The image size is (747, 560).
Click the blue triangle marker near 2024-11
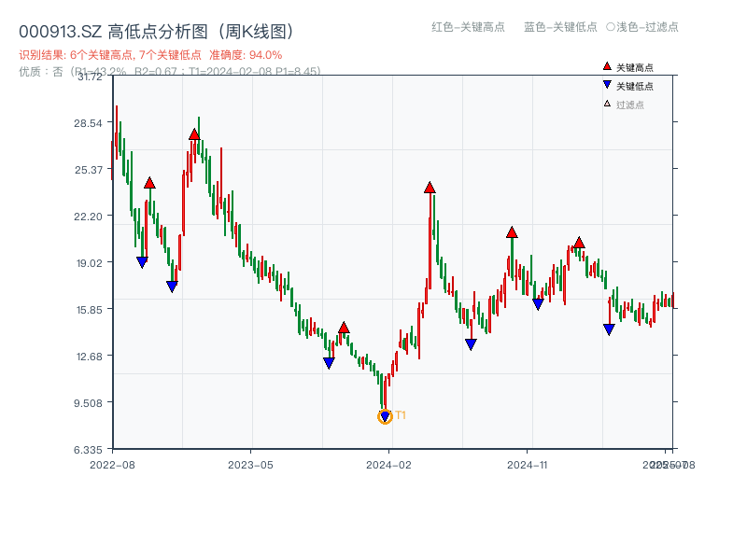(539, 303)
